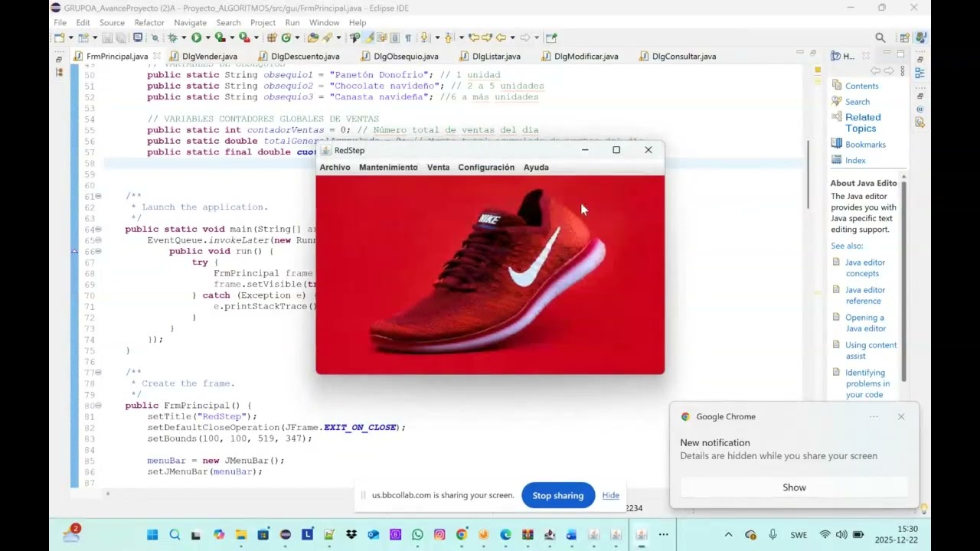Viewport: 980px width, 551px height.
Task: Switch to DlgModificar.java editor tab
Action: click(x=579, y=57)
